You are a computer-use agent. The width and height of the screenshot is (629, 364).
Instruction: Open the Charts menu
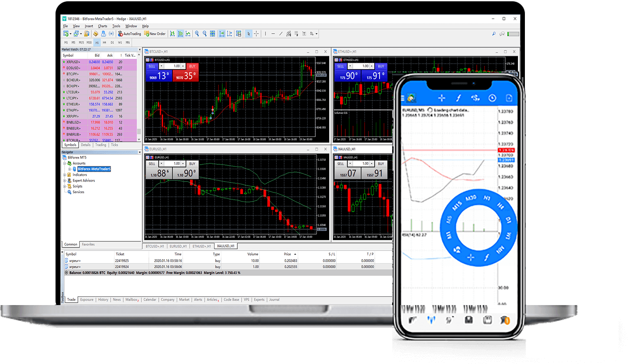102,26
